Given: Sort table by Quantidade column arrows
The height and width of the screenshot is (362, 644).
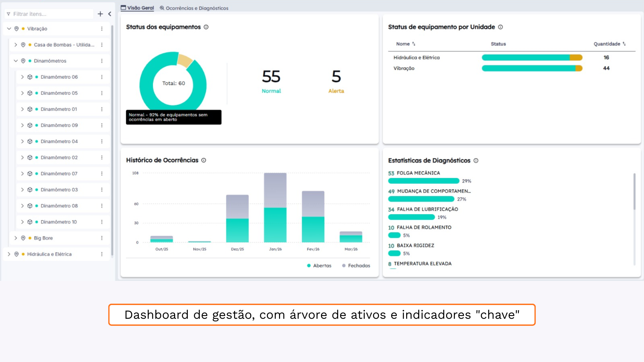Looking at the screenshot, I should [624, 44].
